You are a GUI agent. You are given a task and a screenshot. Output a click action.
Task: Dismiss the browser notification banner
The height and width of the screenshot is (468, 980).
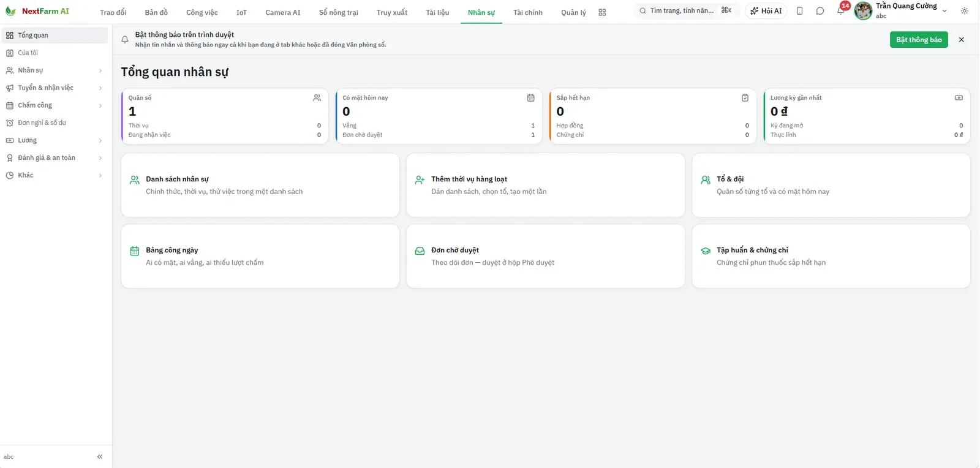click(x=961, y=40)
